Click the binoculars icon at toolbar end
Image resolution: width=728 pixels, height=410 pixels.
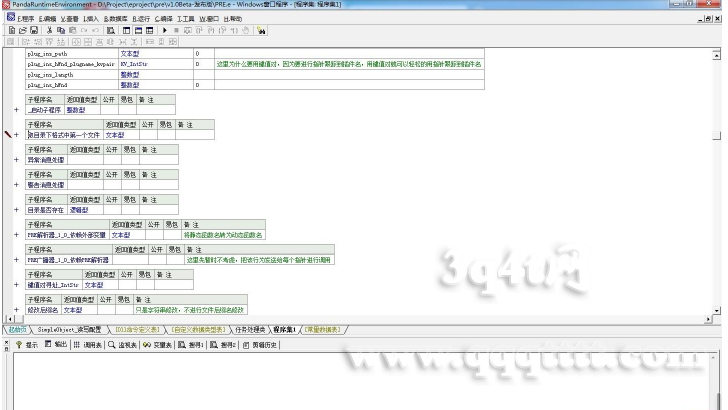point(261,30)
